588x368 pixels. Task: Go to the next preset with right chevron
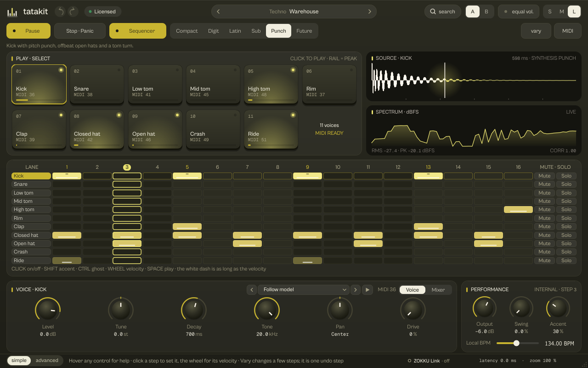point(370,11)
